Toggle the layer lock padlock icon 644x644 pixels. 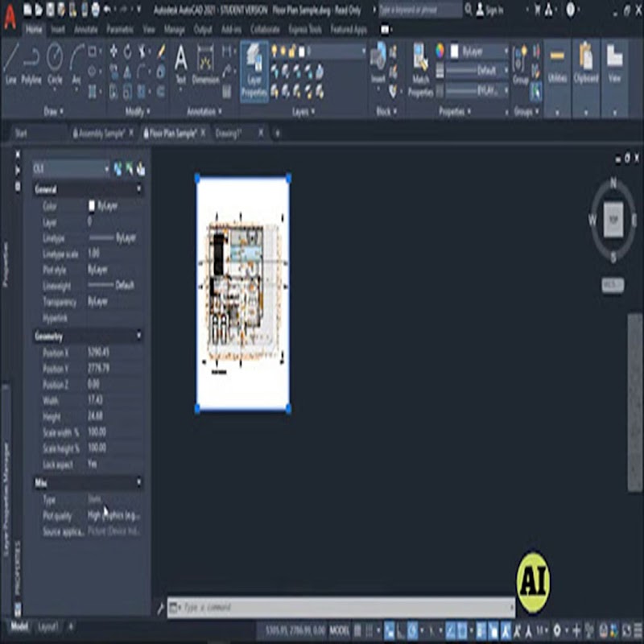point(292,51)
